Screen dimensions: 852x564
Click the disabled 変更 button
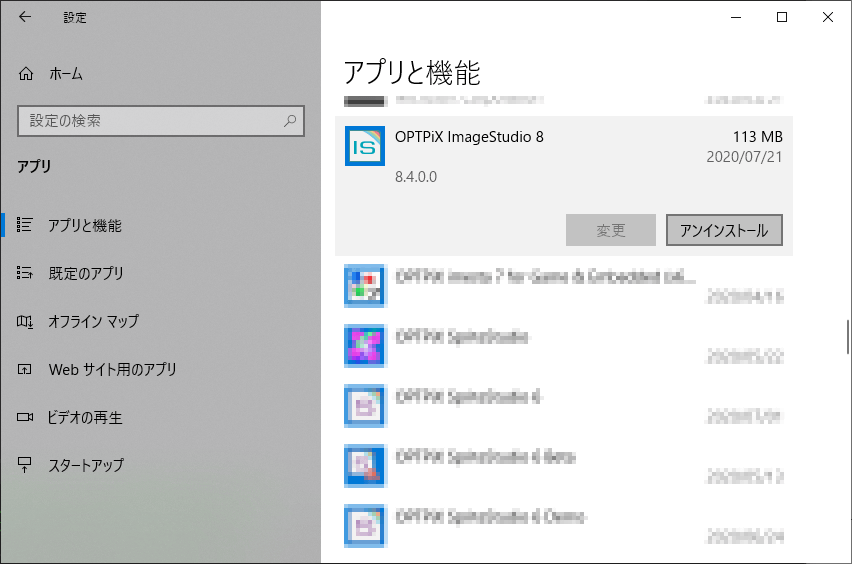[611, 230]
